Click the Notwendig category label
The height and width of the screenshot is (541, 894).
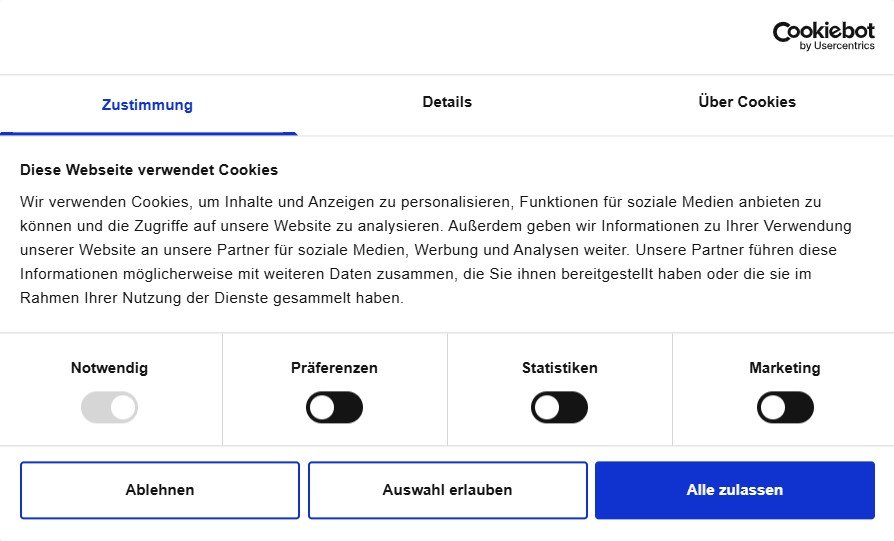point(109,368)
